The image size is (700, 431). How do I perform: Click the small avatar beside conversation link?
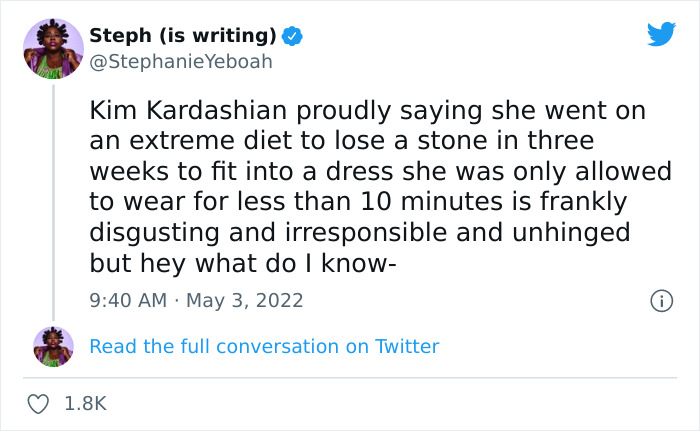53,346
